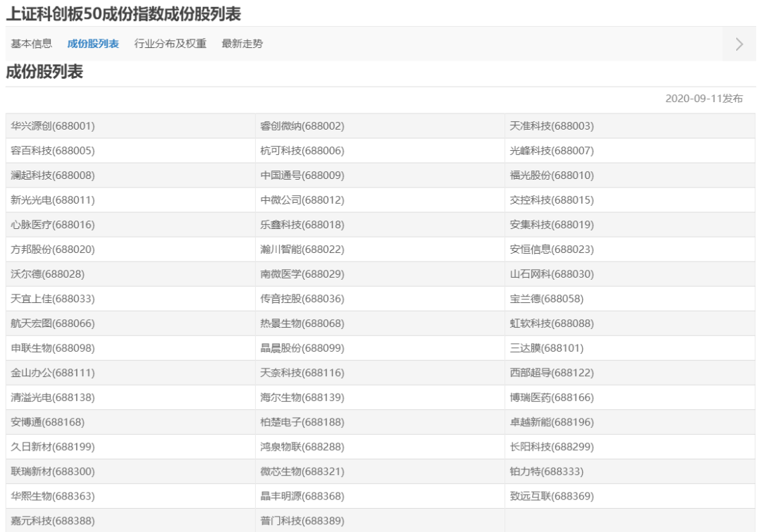Click 联瑞新材(688300) cell
This screenshot has height=532, width=761.
pyautogui.click(x=53, y=472)
